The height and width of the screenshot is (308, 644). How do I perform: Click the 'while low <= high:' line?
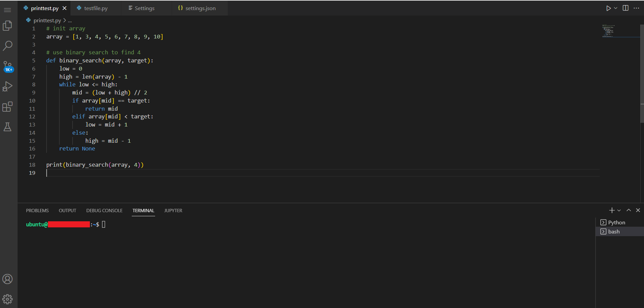pos(88,84)
